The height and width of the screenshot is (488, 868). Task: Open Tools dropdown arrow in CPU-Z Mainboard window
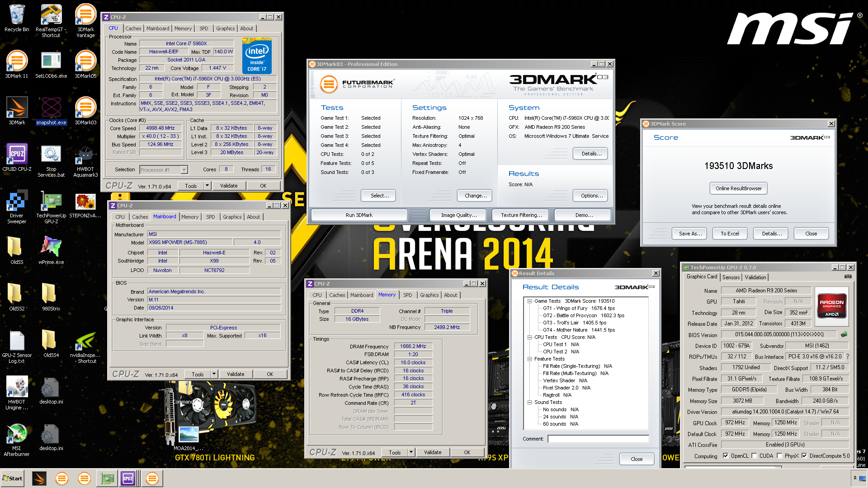(x=214, y=374)
